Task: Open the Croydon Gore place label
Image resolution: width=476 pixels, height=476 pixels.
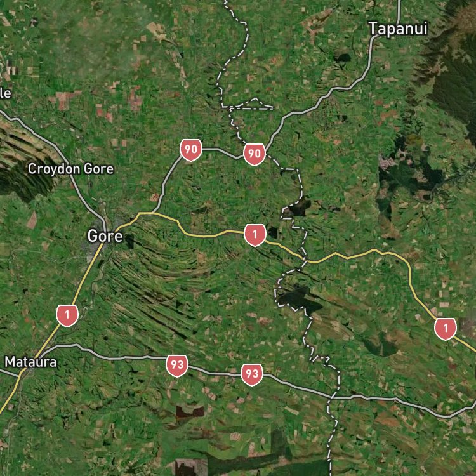Action: [70, 169]
